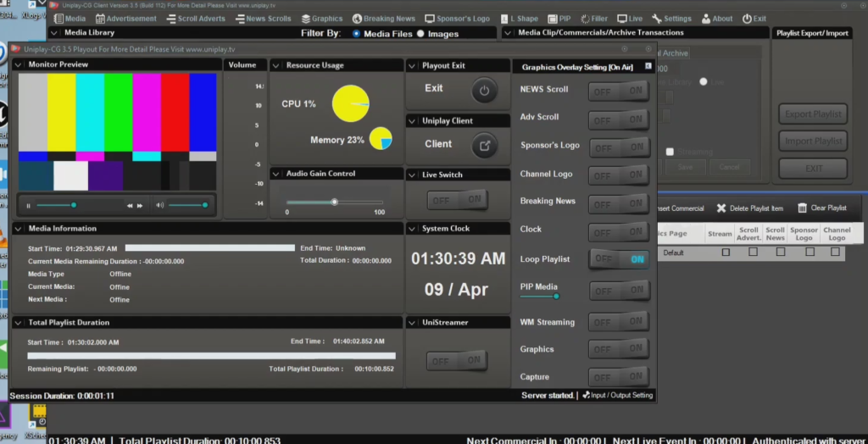This screenshot has height=444, width=868.
Task: Open the Uniplay Client launch icon
Action: [484, 145]
